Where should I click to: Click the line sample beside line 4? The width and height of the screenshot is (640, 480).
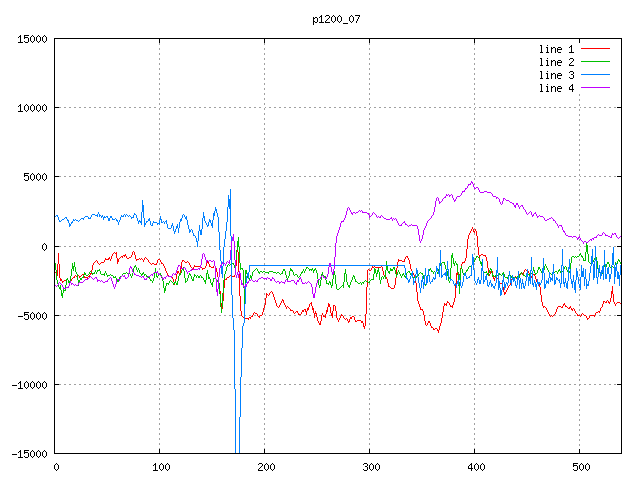595,88
